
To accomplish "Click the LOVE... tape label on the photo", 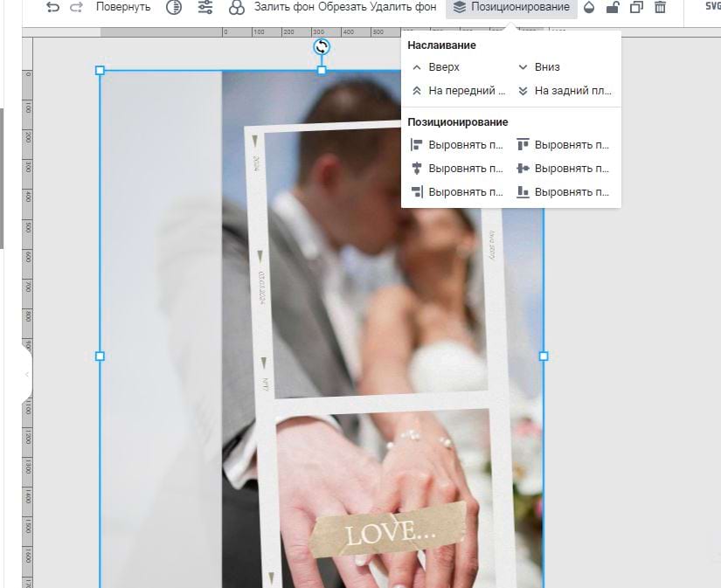I will pos(390,530).
